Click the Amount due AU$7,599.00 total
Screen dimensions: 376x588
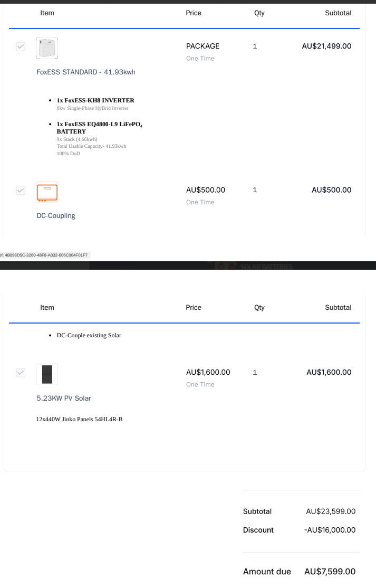pyautogui.click(x=330, y=572)
